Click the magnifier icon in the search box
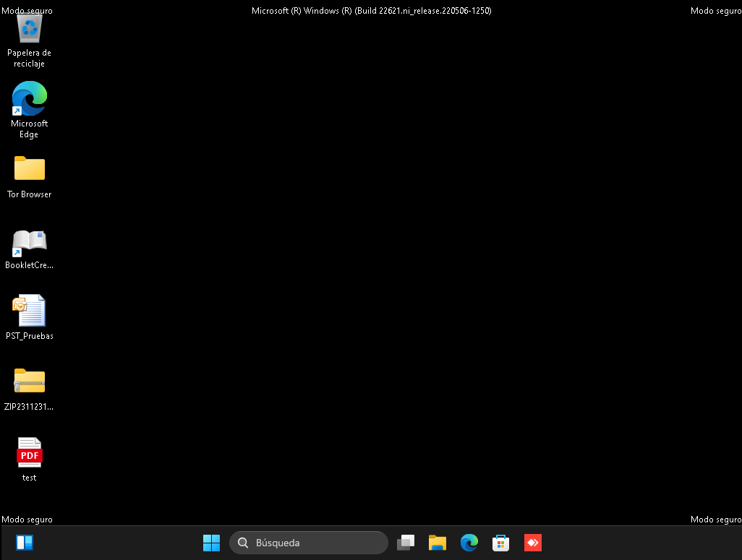 (x=243, y=543)
